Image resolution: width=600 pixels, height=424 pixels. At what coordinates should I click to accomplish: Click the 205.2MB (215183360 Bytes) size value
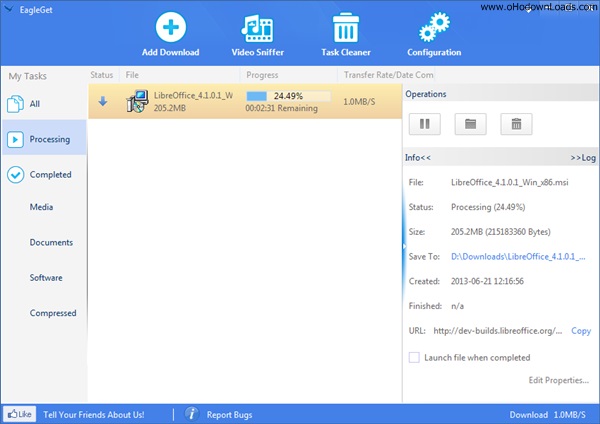tap(501, 232)
